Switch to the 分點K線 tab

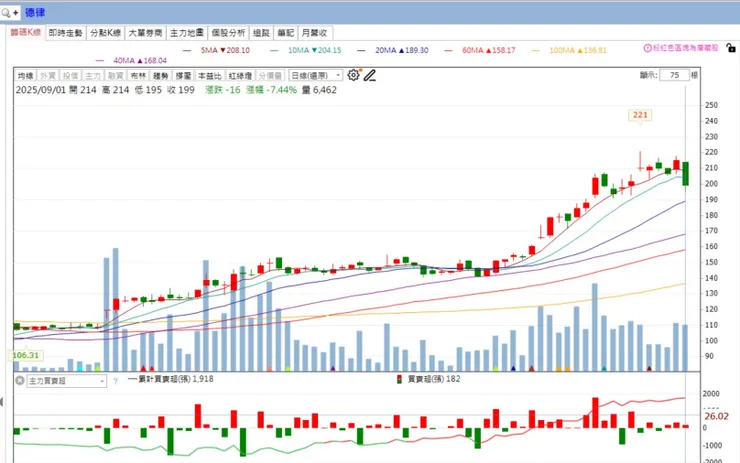[106, 33]
